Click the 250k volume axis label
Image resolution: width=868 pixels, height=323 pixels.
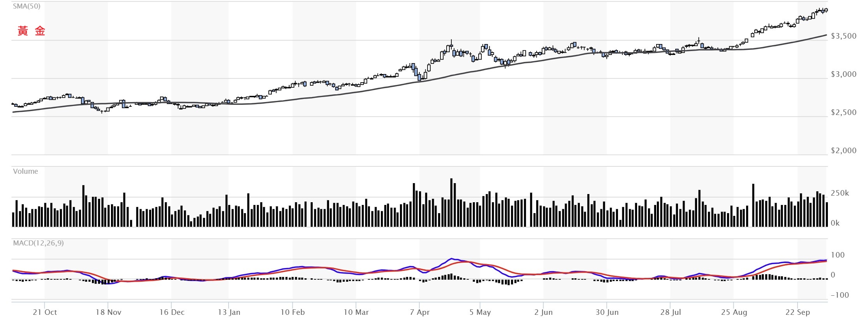coord(840,193)
